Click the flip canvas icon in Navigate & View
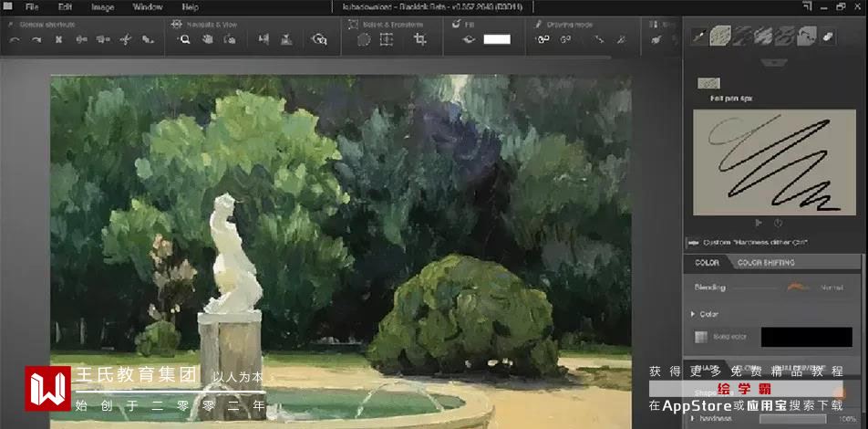Image resolution: width=868 pixels, height=429 pixels. (x=263, y=40)
